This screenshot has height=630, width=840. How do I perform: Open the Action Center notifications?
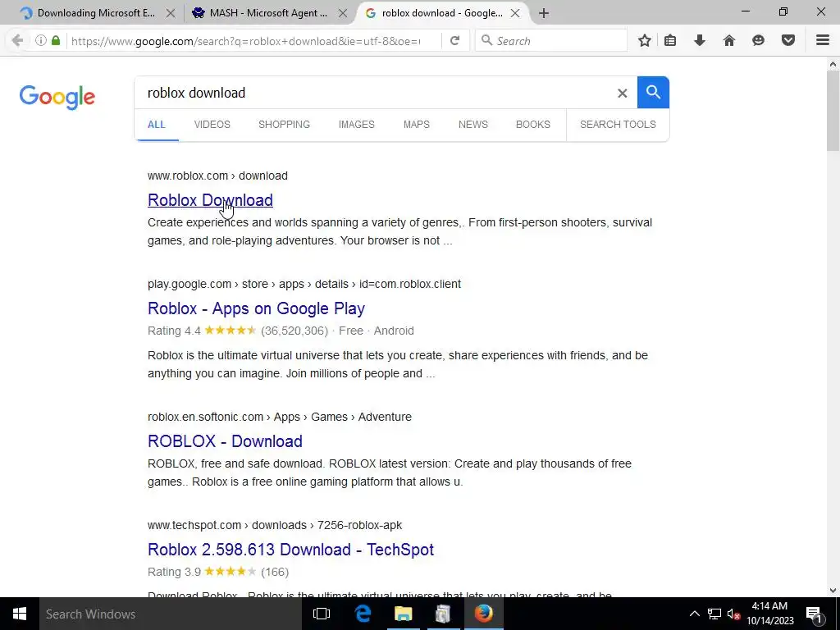[814, 614]
